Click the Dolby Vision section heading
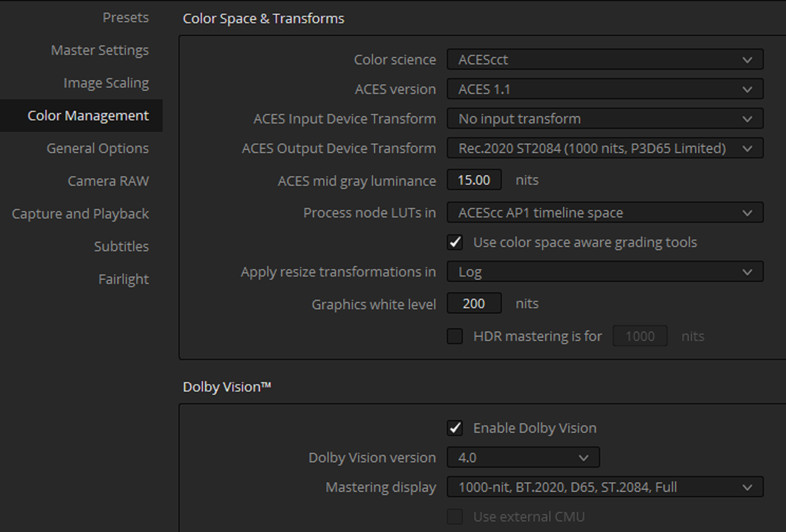The image size is (786, 532). [226, 387]
